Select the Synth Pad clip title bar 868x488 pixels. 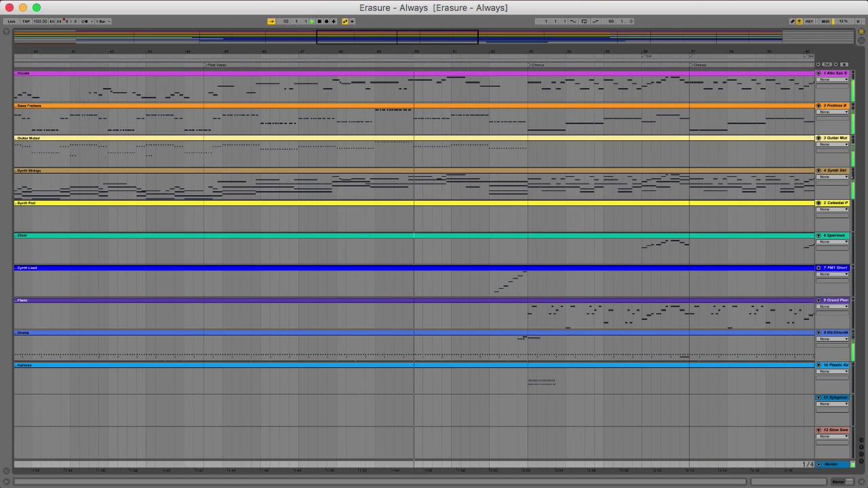pyautogui.click(x=414, y=203)
